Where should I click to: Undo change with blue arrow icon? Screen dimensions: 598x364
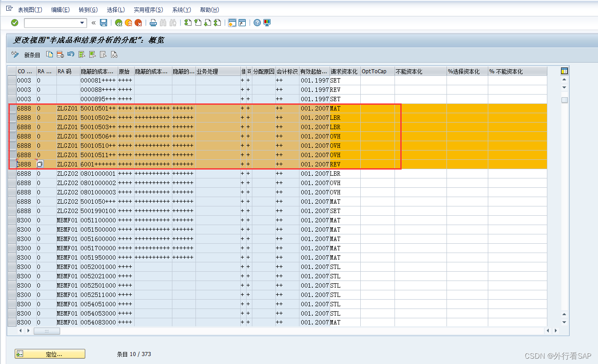[x=71, y=55]
